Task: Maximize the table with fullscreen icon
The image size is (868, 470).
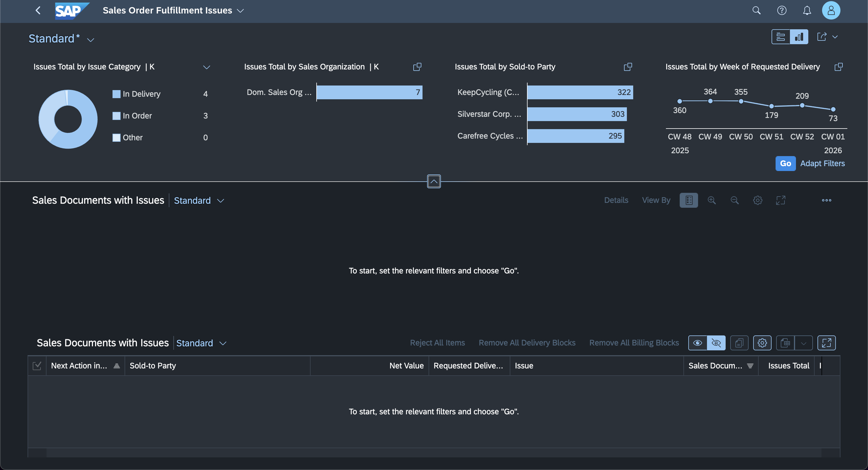Action: pyautogui.click(x=826, y=343)
